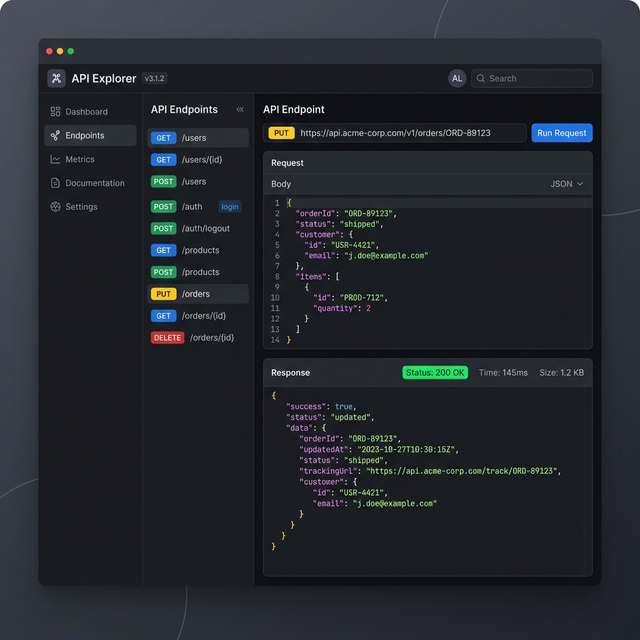Select DELETE /orders/{id} endpoint
640x640 pixels.
(x=198, y=338)
